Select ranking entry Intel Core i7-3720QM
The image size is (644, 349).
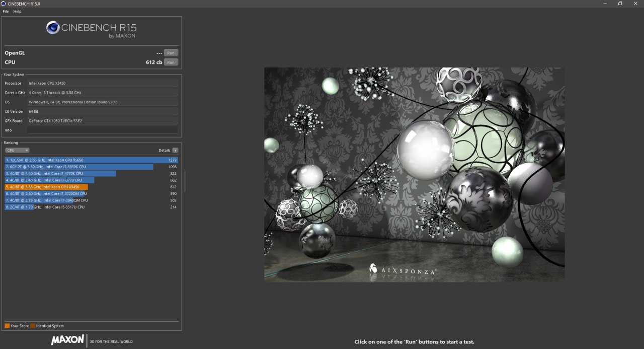tap(91, 193)
